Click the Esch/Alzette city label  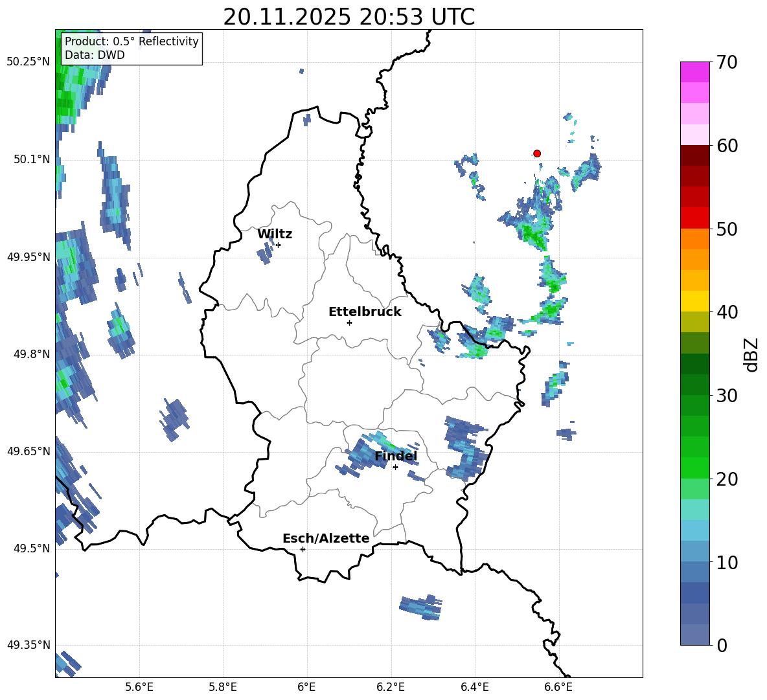tap(326, 538)
